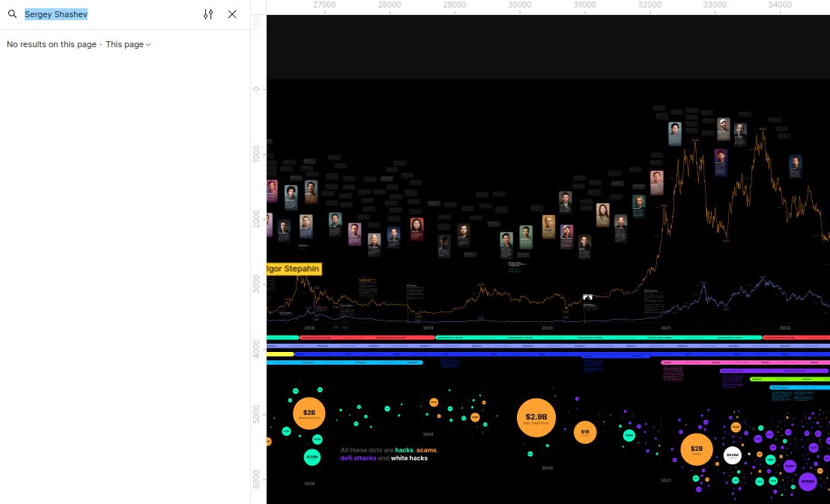Open the search filter settings icon
This screenshot has height=504, width=830.
208,14
